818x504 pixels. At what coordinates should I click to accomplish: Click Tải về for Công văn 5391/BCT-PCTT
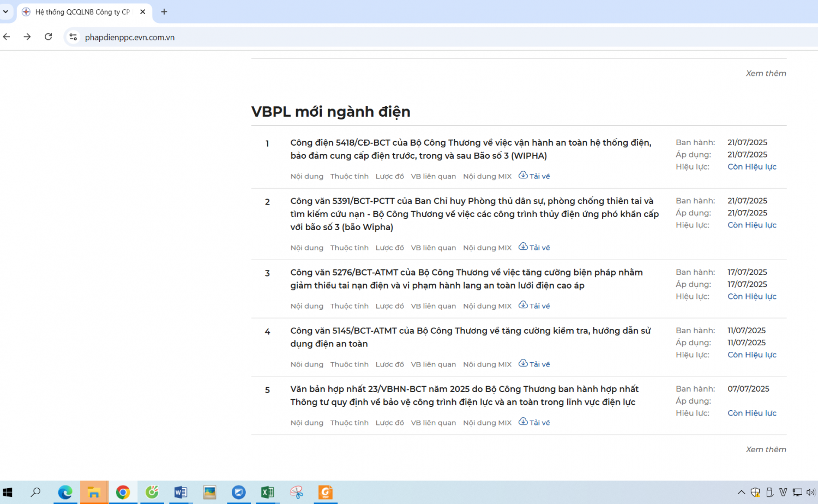pyautogui.click(x=534, y=247)
